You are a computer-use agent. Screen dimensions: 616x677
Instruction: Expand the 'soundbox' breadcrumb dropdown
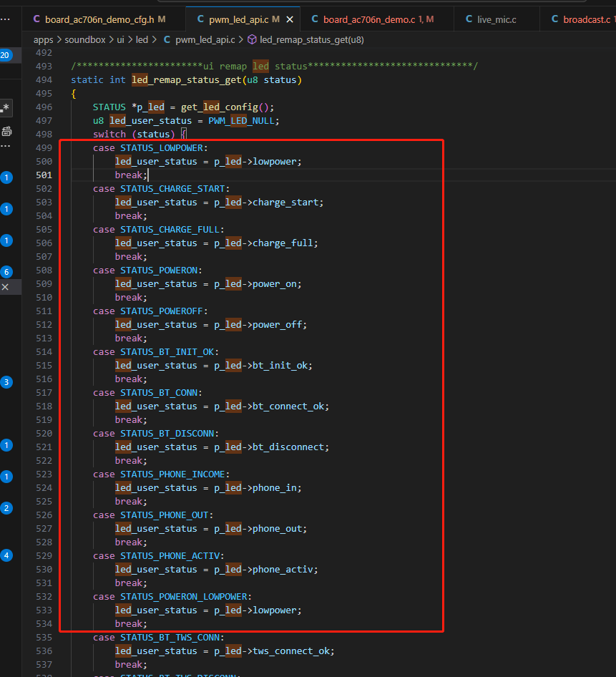coord(85,40)
